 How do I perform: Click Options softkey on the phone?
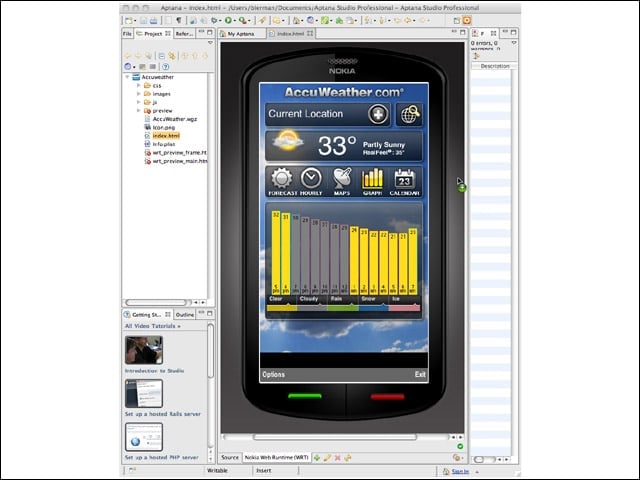coord(273,374)
